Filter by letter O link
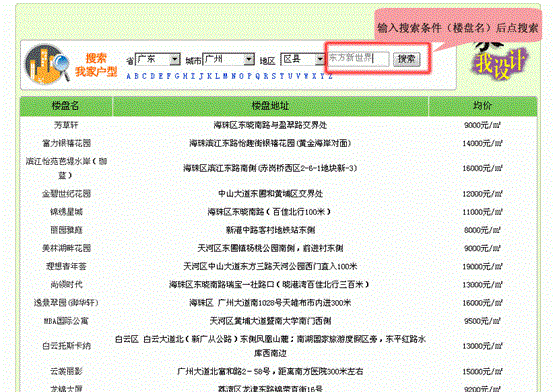The height and width of the screenshot is (392, 555). (241, 76)
